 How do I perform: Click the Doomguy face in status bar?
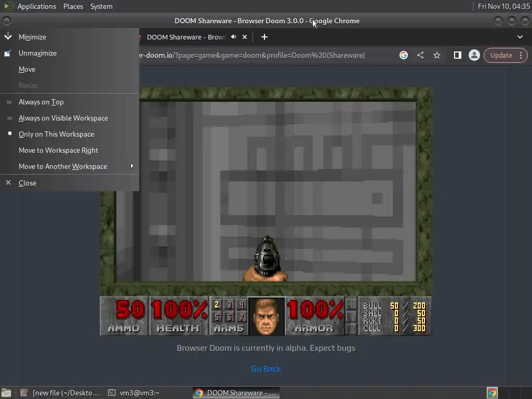[267, 316]
